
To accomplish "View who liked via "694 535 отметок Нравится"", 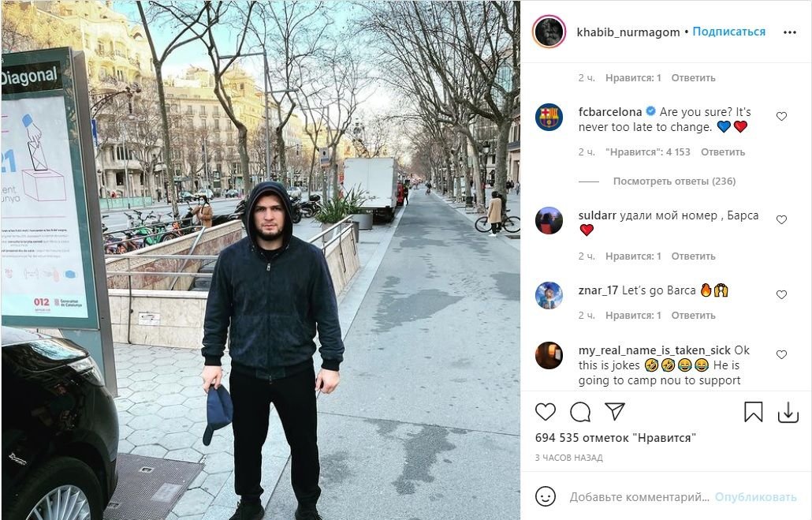I will coord(616,438).
